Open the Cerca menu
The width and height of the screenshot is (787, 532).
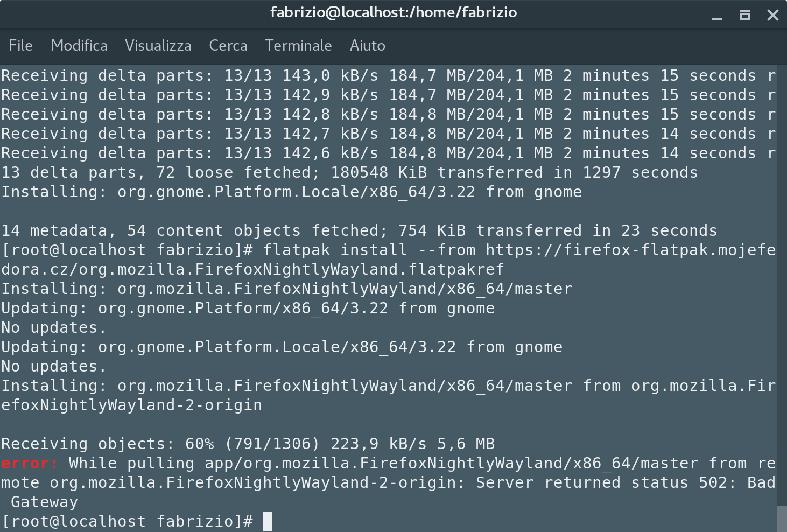tap(228, 46)
